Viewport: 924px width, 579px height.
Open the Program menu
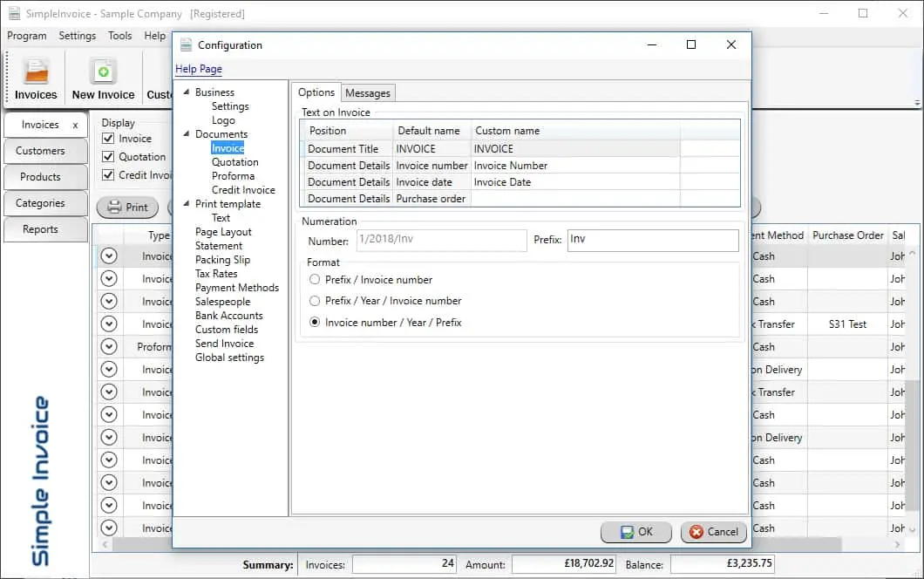(x=26, y=36)
